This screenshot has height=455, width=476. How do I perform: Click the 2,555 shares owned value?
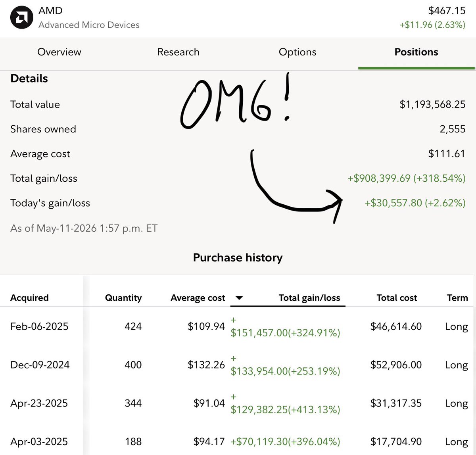pyautogui.click(x=453, y=129)
